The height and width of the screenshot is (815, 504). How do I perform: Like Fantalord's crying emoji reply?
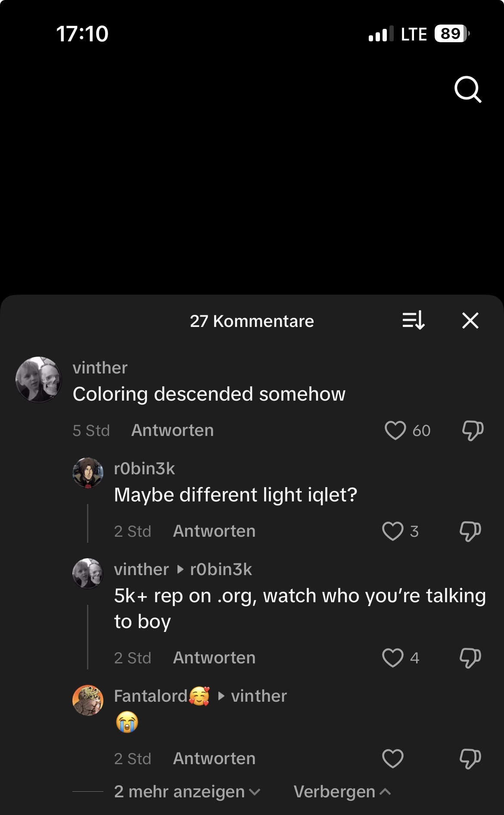pos(392,759)
